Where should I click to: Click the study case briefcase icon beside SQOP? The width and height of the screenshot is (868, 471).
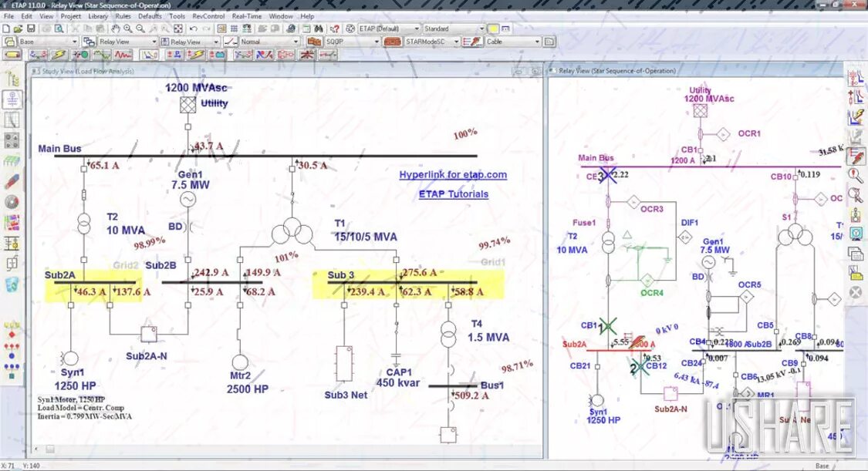pos(315,42)
